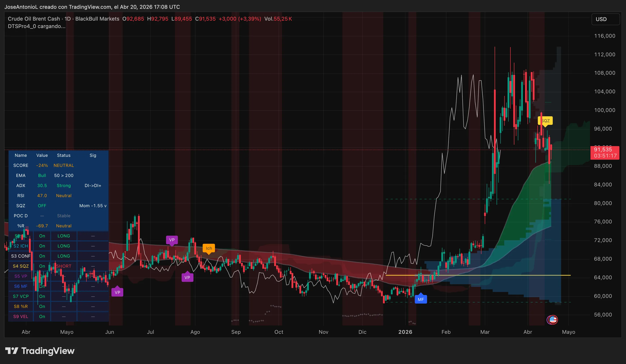Click the TradingView logo

pos(40,351)
